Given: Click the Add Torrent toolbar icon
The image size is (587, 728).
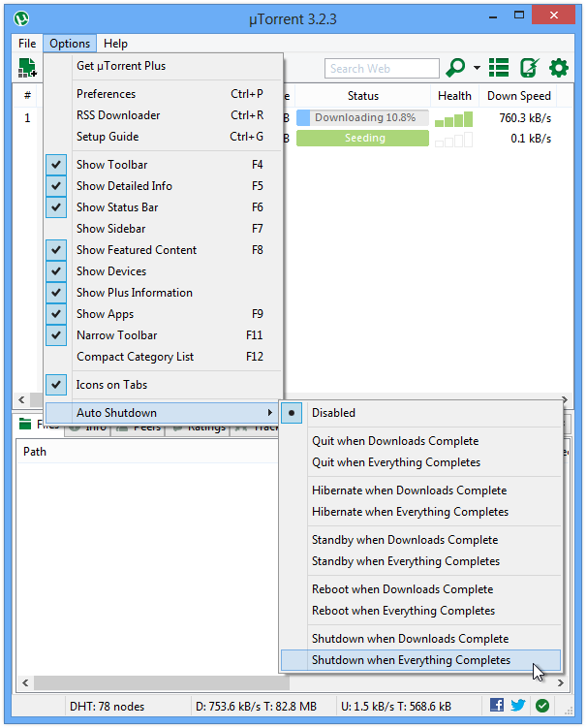Looking at the screenshot, I should click(x=27, y=68).
